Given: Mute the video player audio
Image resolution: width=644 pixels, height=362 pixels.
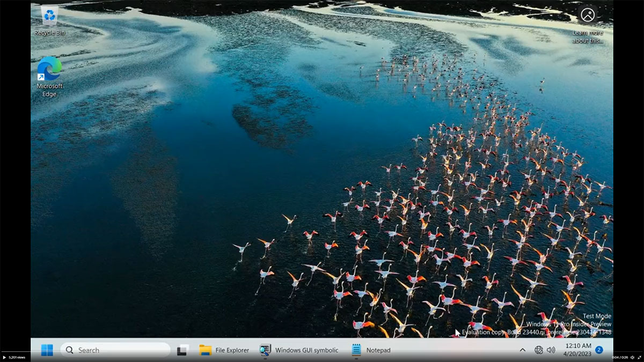Looking at the screenshot, I should coord(632,357).
